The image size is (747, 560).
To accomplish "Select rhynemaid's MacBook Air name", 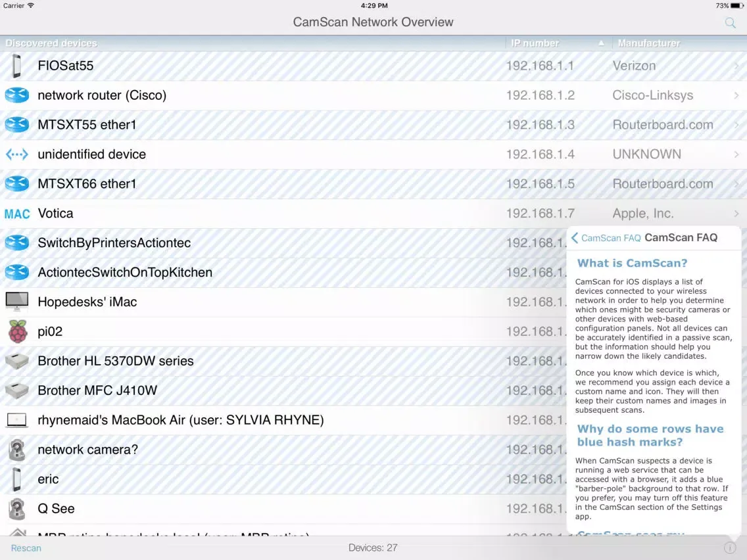I will tap(181, 420).
